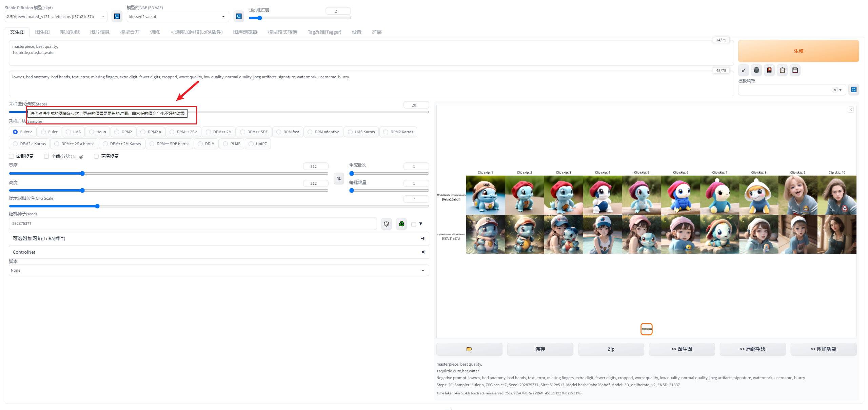Open the output folder with the folder icon
The width and height of the screenshot is (868, 410).
pyautogui.click(x=469, y=349)
